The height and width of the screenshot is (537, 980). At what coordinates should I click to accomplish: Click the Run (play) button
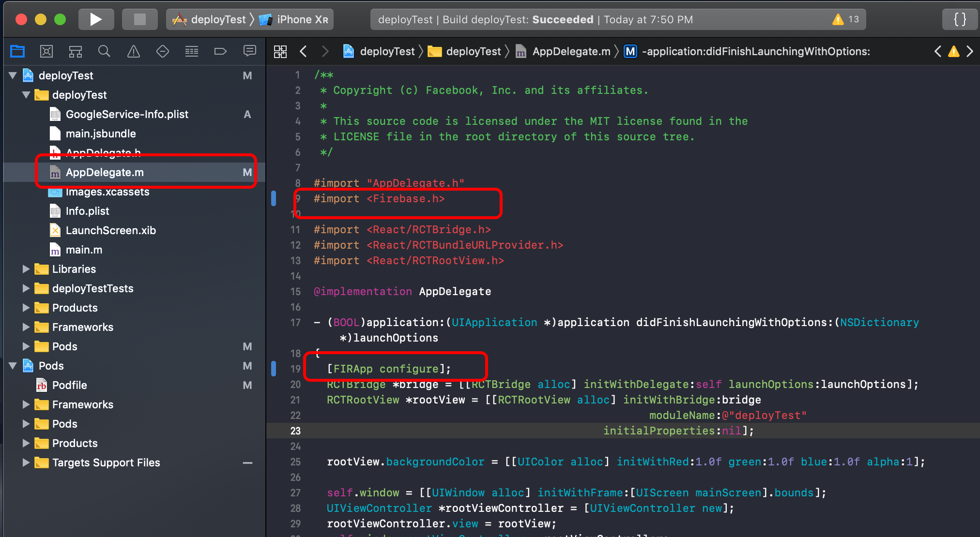click(95, 19)
